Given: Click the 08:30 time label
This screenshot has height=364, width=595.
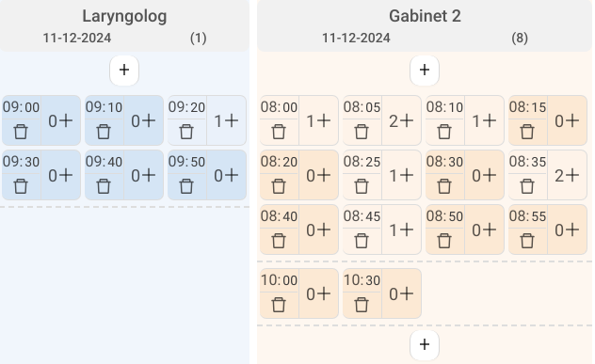Looking at the screenshot, I should tap(444, 162).
